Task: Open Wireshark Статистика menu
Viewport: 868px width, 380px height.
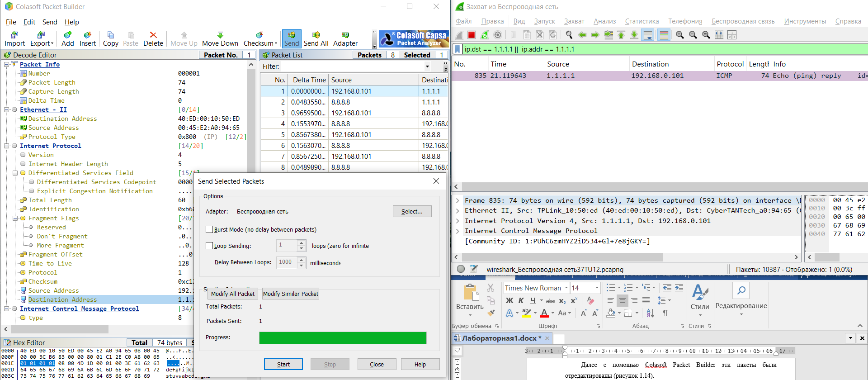Action: pyautogui.click(x=642, y=21)
